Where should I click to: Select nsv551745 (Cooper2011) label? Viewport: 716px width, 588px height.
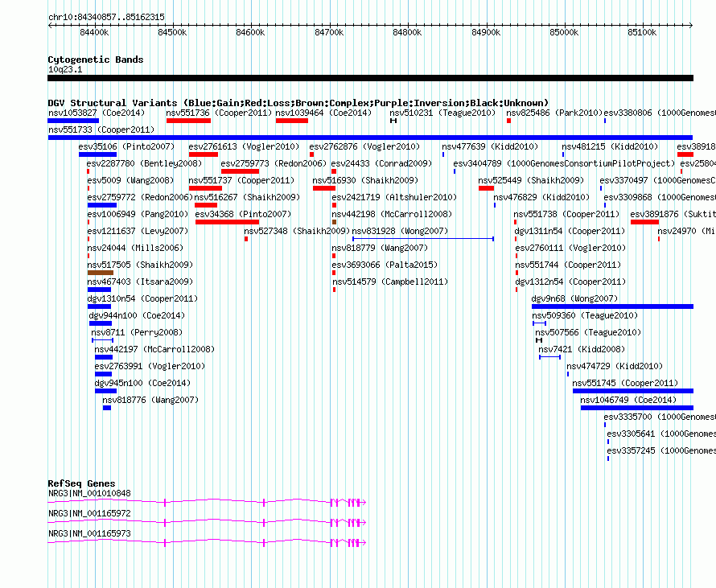(626, 383)
